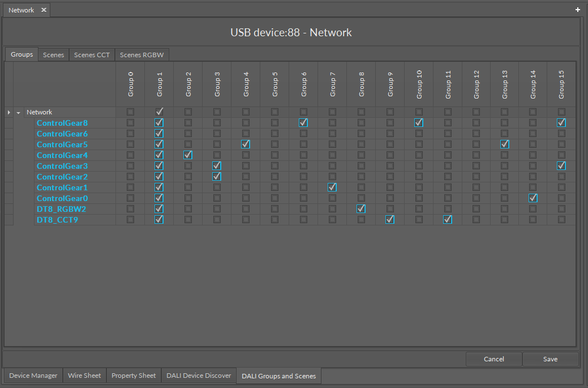Check DT8_RGBW2 Group 12 checkbox
The image size is (588, 388).
(477, 209)
